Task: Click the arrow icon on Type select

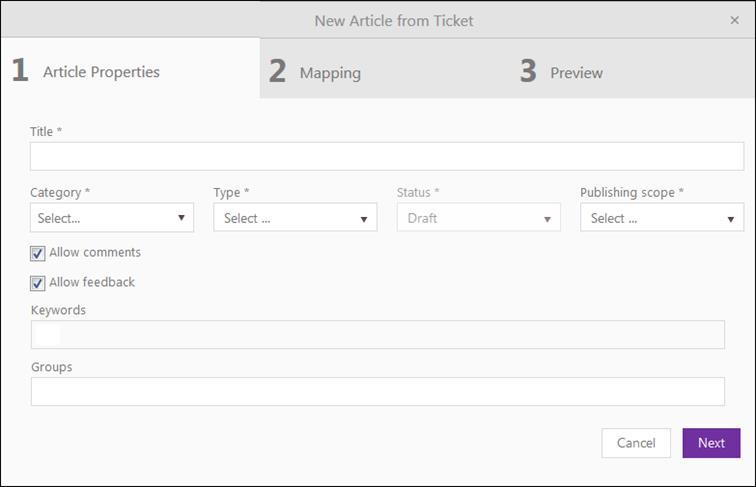Action: [364, 218]
